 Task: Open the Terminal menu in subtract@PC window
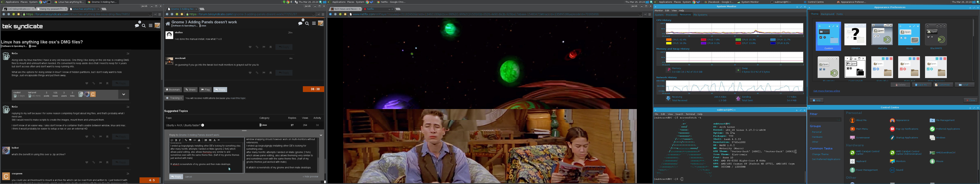coord(690,114)
